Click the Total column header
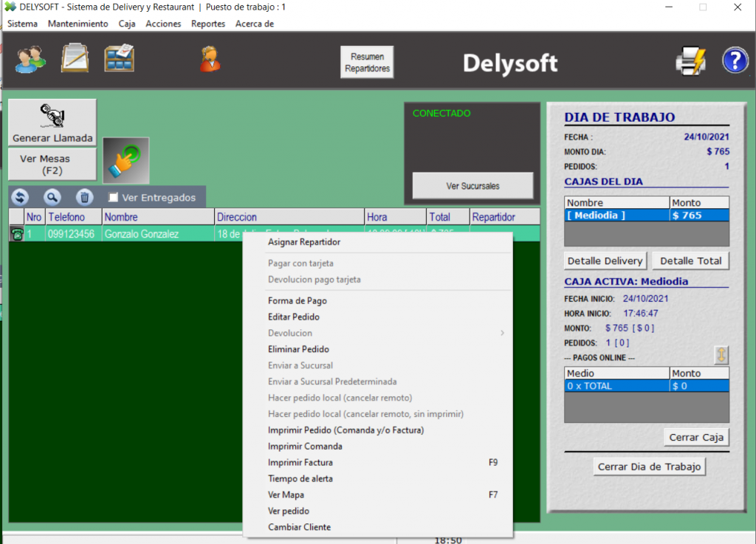Viewport: 756px width, 544px height. click(448, 217)
